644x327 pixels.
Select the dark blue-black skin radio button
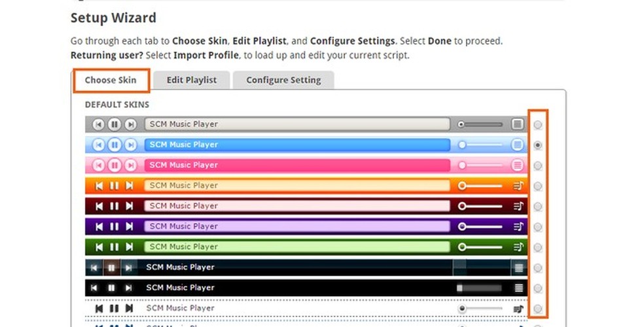(537, 268)
